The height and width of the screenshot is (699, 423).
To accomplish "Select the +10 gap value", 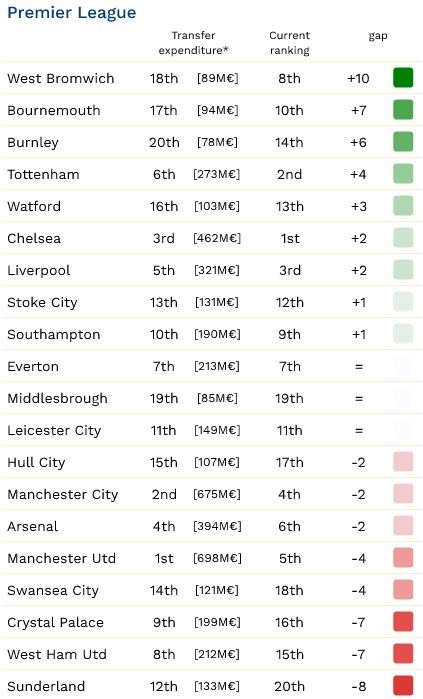I will [358, 78].
